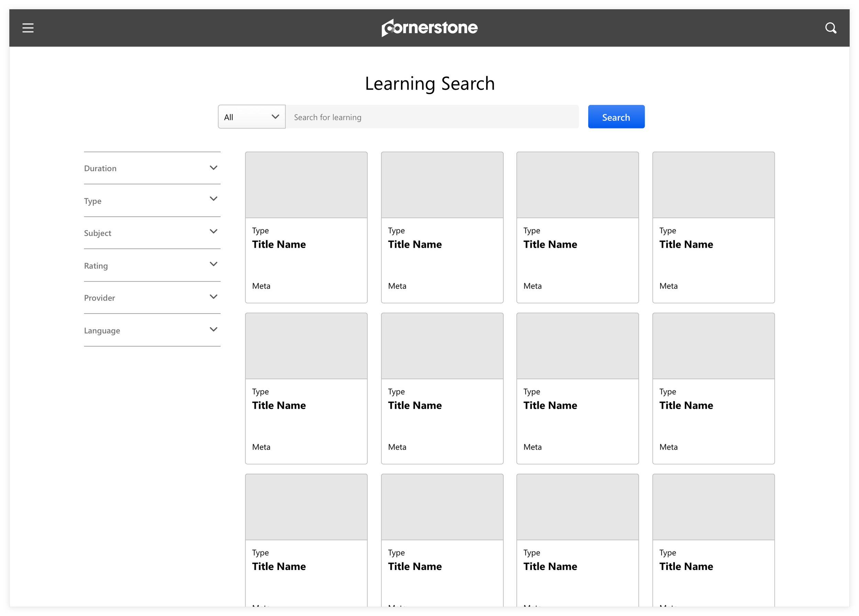Click the Search for learning field
The image size is (859, 616).
click(432, 117)
